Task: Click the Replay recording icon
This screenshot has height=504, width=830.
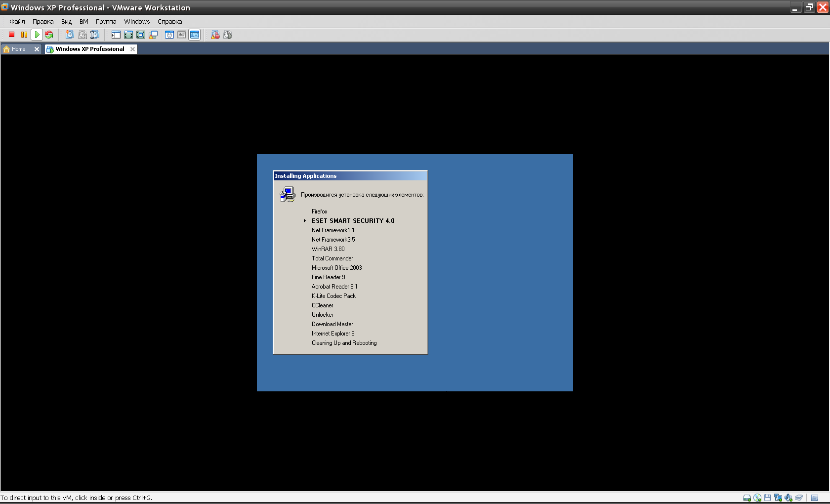Action: coord(228,35)
